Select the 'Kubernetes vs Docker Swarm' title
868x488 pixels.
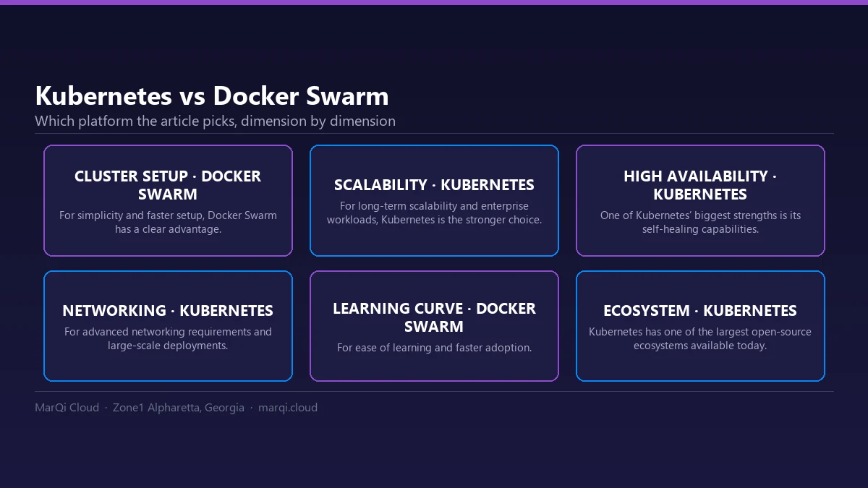point(212,95)
